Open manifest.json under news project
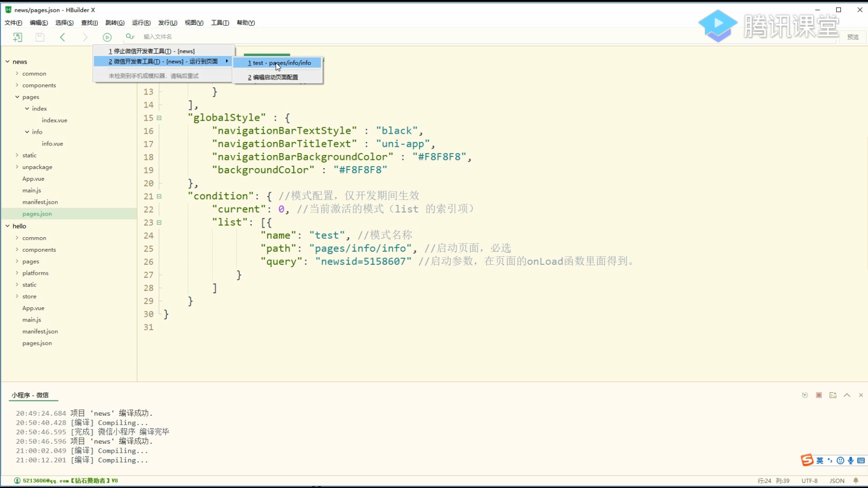 point(40,202)
